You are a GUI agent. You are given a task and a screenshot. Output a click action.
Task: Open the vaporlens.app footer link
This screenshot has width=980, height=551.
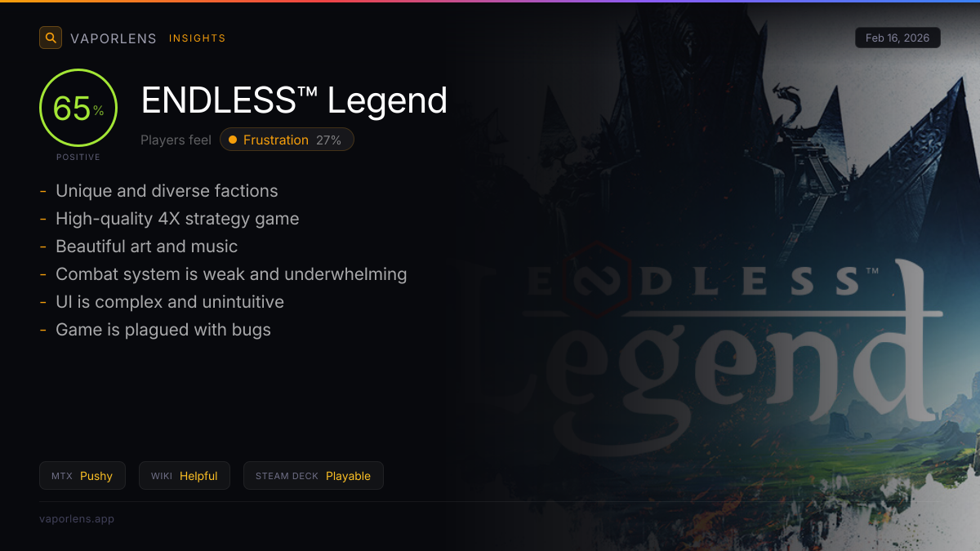click(77, 518)
